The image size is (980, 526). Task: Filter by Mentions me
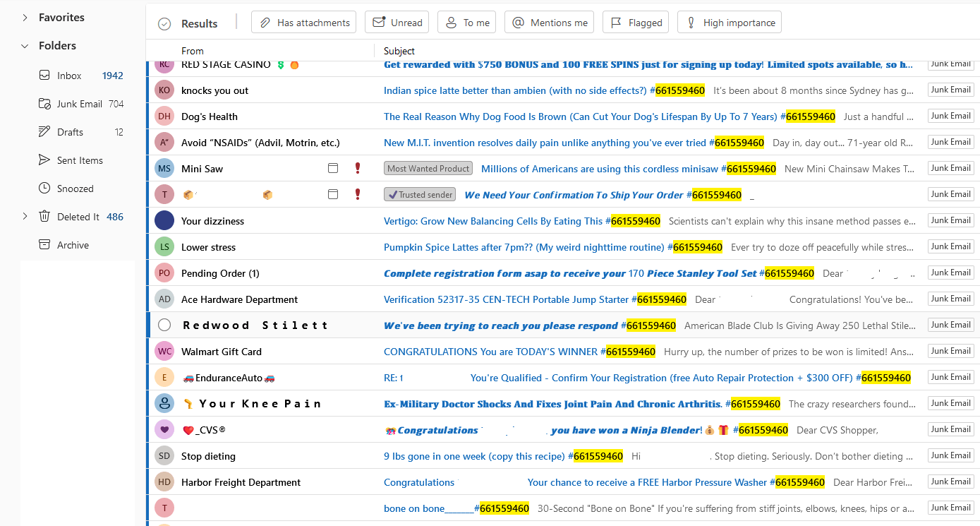[x=549, y=23]
